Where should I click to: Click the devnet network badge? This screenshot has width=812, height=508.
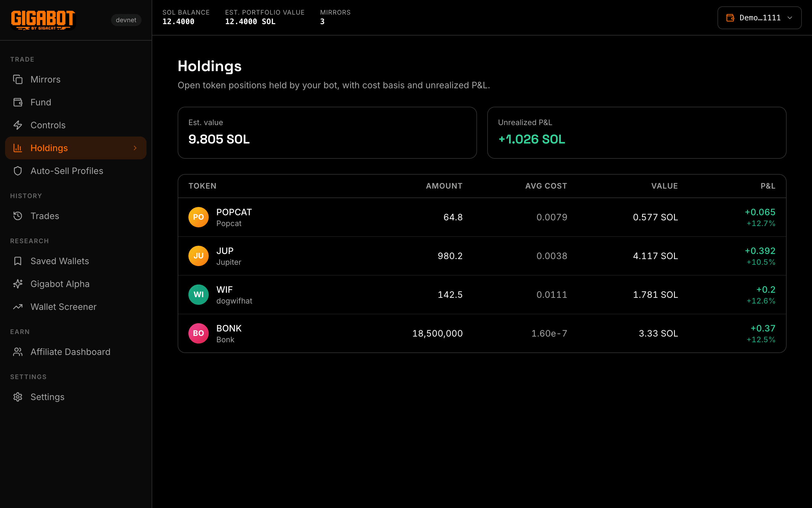click(x=126, y=20)
